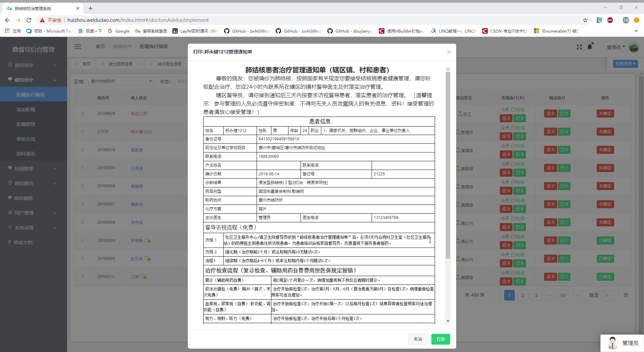Click 首页 in the breadcrumb
644x352 pixels.
(x=100, y=46)
